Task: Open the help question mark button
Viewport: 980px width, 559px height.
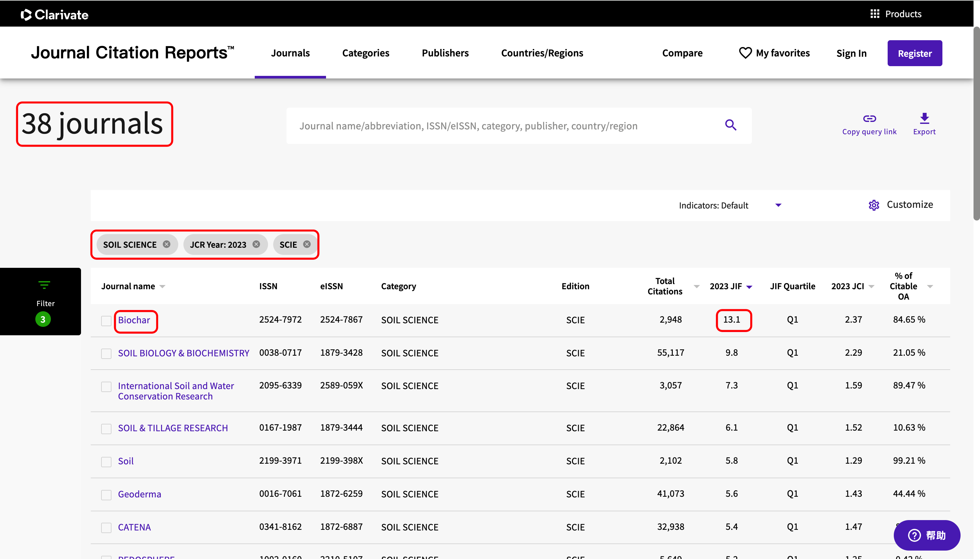Action: [x=915, y=535]
